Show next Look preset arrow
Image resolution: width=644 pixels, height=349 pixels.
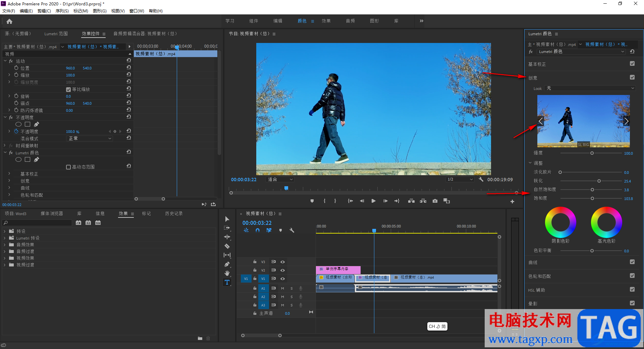point(626,121)
